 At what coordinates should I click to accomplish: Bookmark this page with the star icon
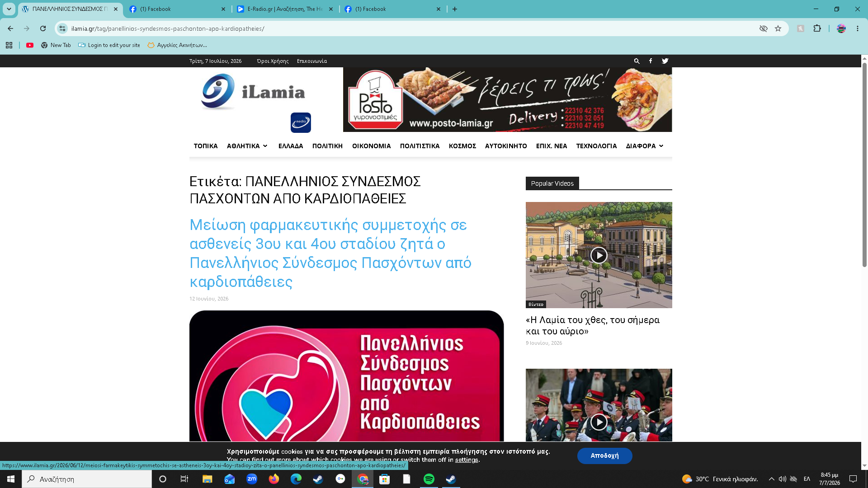(x=778, y=28)
